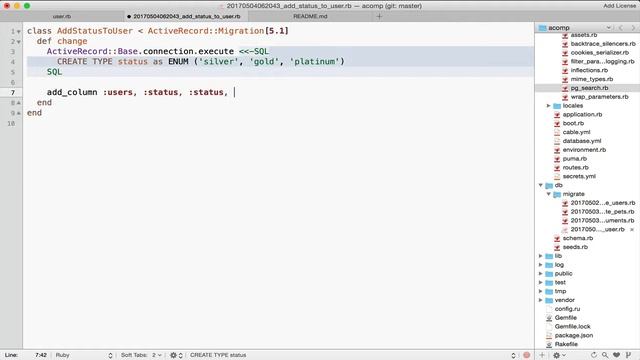This screenshot has height=360, width=640.
Task: Open puma.rb in the file browser
Action: (575, 159)
